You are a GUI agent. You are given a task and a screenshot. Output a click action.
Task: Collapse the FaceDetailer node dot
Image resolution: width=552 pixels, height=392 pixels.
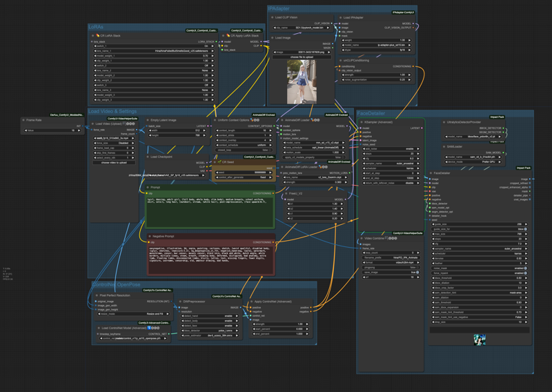pyautogui.click(x=431, y=173)
